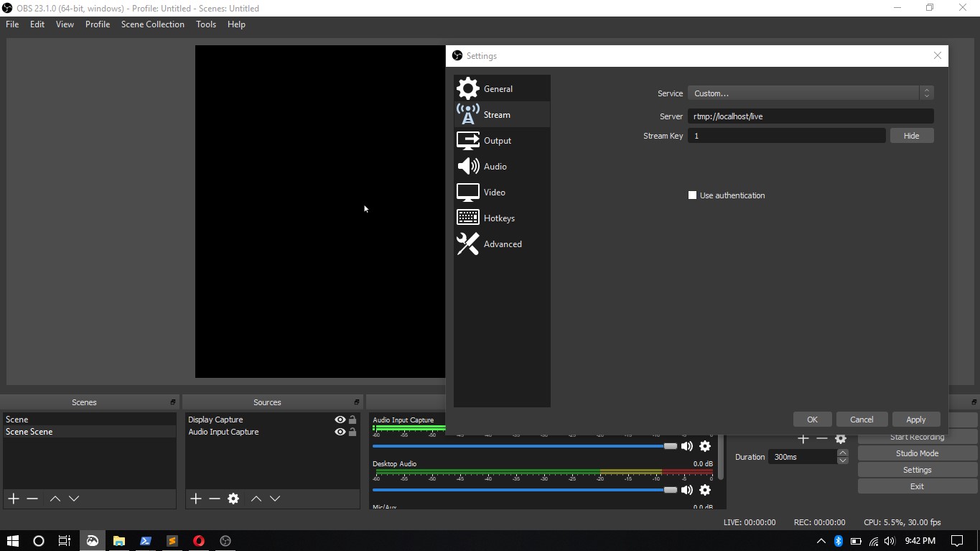Mute Audio Input Capture in mixer
Image resolution: width=980 pixels, height=551 pixels.
tap(687, 446)
